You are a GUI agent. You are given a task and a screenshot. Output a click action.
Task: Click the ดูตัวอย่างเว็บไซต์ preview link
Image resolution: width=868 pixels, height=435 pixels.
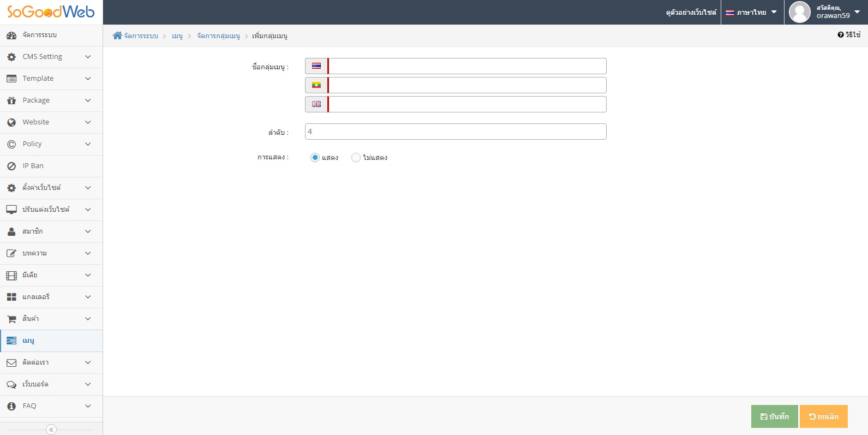coord(691,12)
